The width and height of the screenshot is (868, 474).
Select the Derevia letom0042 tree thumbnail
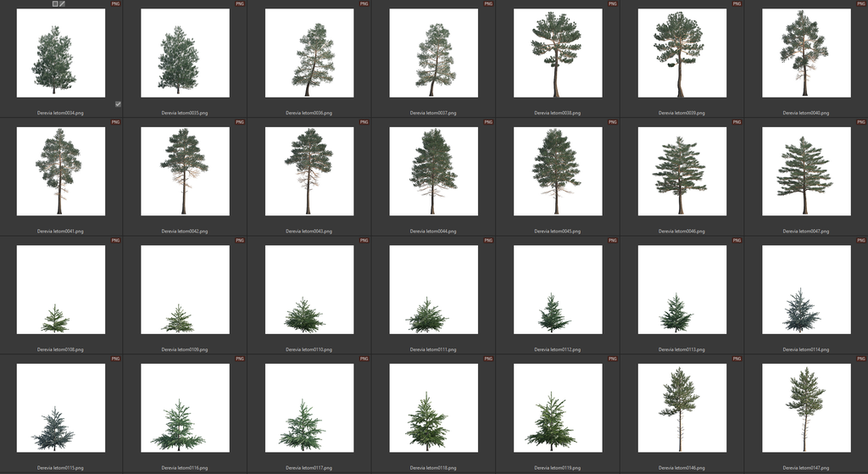click(x=185, y=170)
